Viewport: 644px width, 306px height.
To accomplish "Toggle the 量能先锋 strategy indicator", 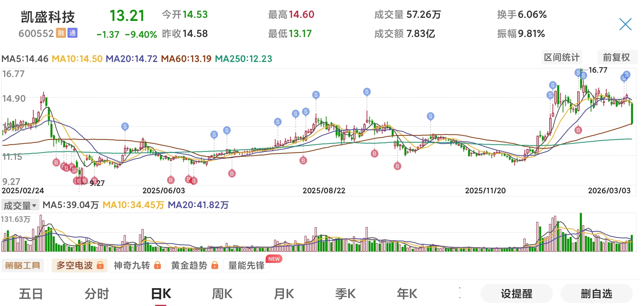I will [x=246, y=265].
